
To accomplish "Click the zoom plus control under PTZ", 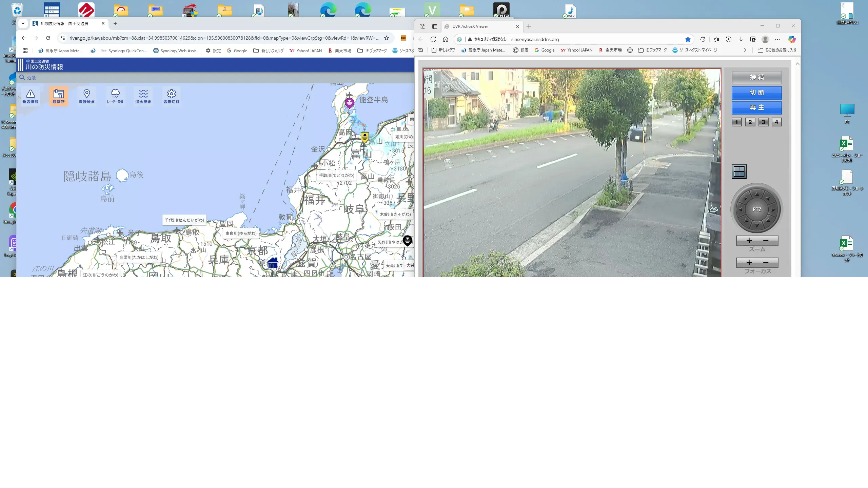I will click(749, 241).
